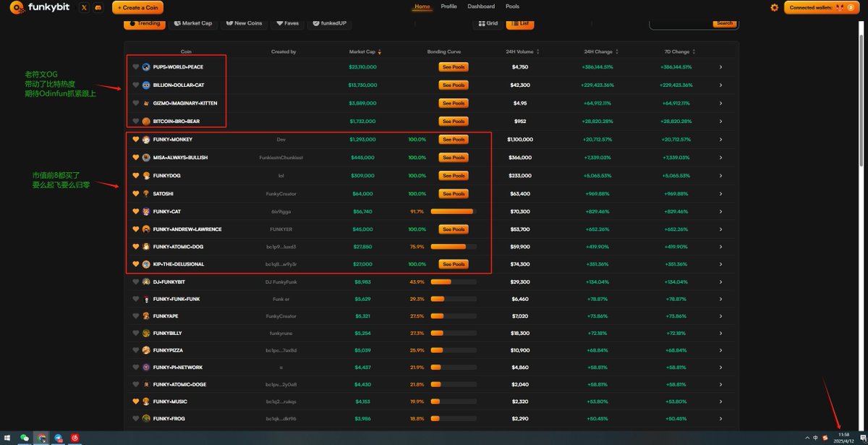Click the KIP•THE•DELUSIONAL coin icon

(x=146, y=264)
